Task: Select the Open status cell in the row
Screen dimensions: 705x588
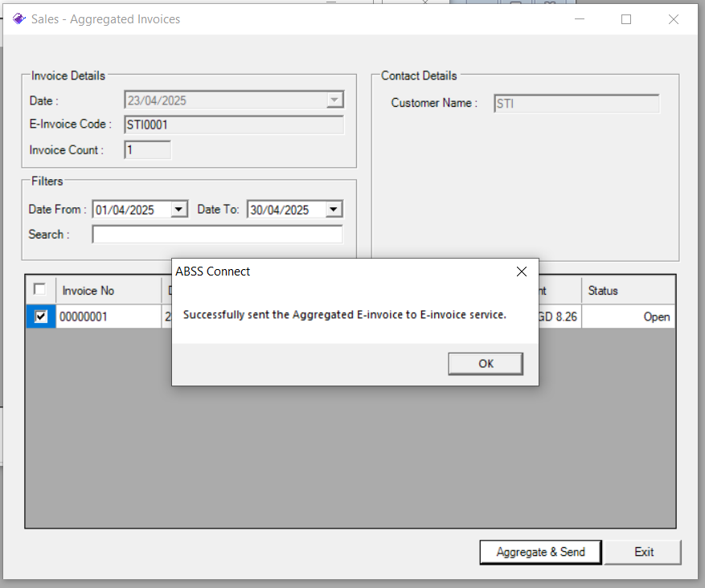Action: tap(628, 316)
